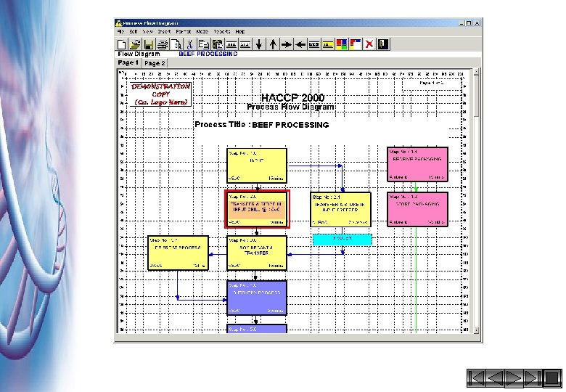Click the Process Flow Diagram title bar icon
The image size is (566, 392).
click(x=118, y=23)
